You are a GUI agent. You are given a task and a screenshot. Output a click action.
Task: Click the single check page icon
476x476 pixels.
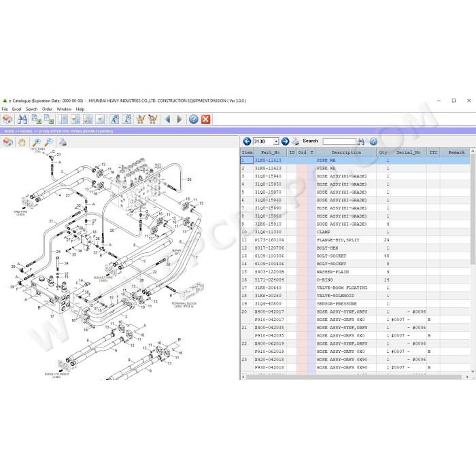coord(100,119)
